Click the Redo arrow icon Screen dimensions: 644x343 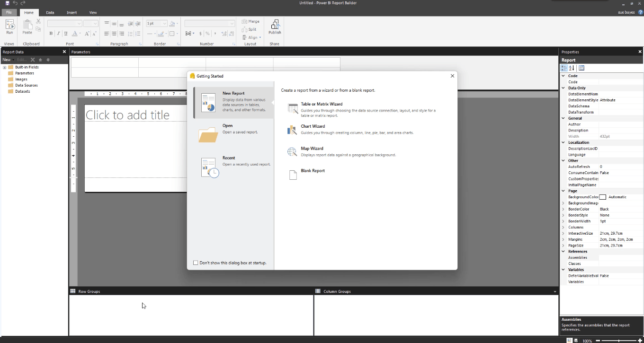point(23,3)
